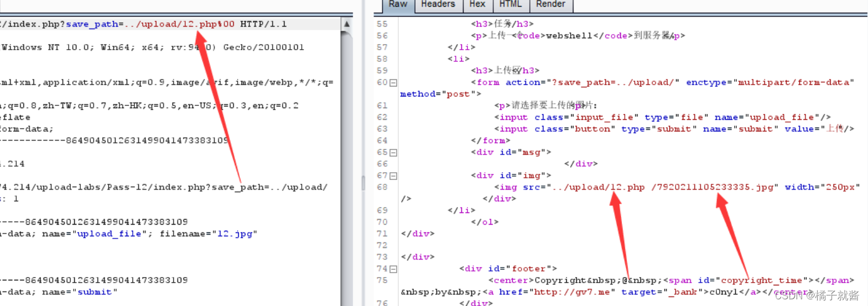The image size is (868, 306).
Task: Click the name="submit" line in request
Action: coord(59,292)
